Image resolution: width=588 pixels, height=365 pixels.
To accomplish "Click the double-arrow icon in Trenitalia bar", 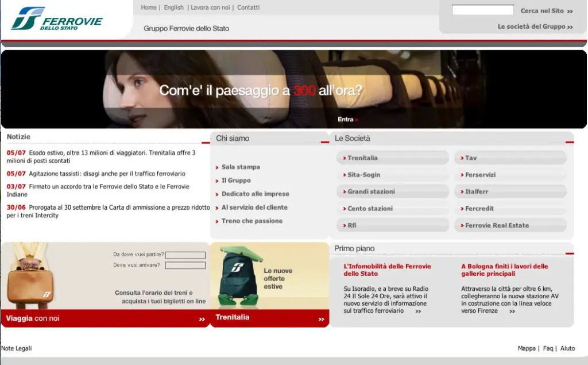I will click(322, 319).
